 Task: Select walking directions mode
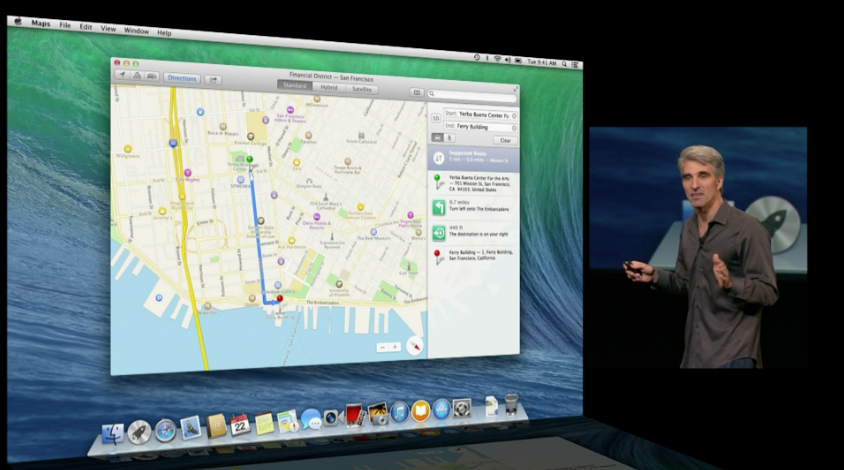[450, 138]
